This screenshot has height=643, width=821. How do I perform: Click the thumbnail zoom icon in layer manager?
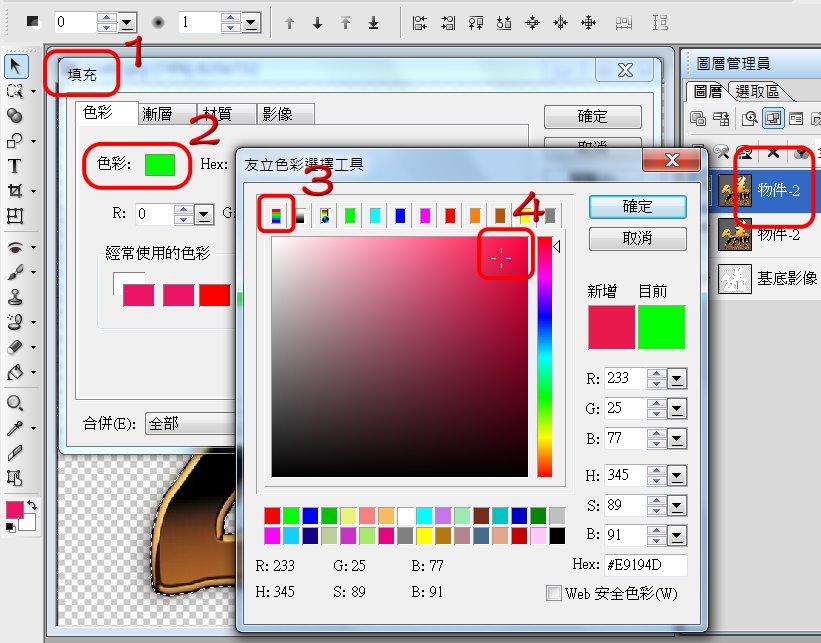[x=749, y=119]
